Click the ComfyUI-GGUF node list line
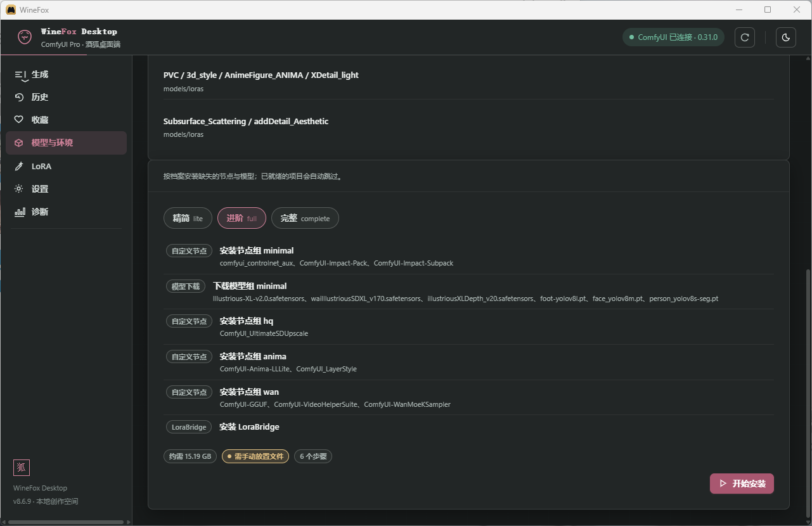This screenshot has width=812, height=526. pos(335,404)
